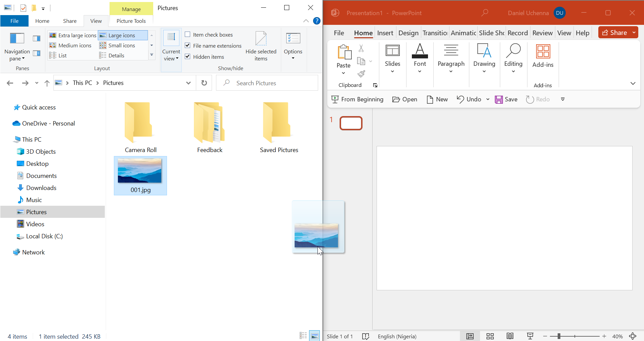Open Reading View from status bar

pos(510,336)
